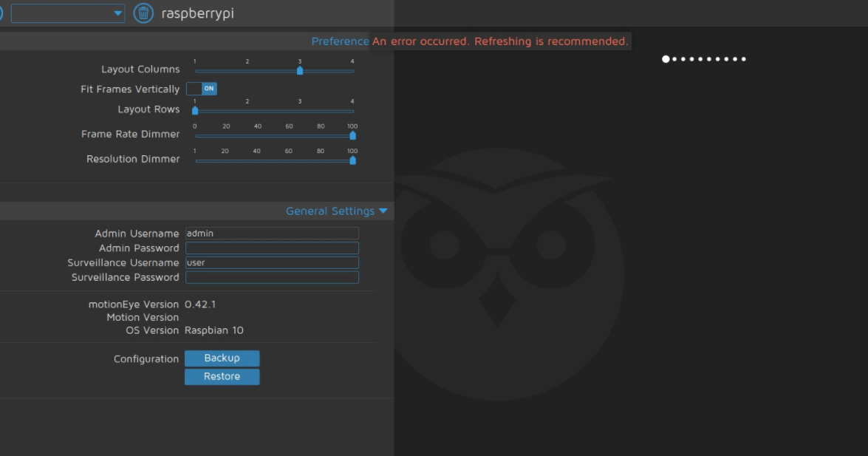This screenshot has height=456, width=868.
Task: Click the Admin Password field
Action: [272, 248]
